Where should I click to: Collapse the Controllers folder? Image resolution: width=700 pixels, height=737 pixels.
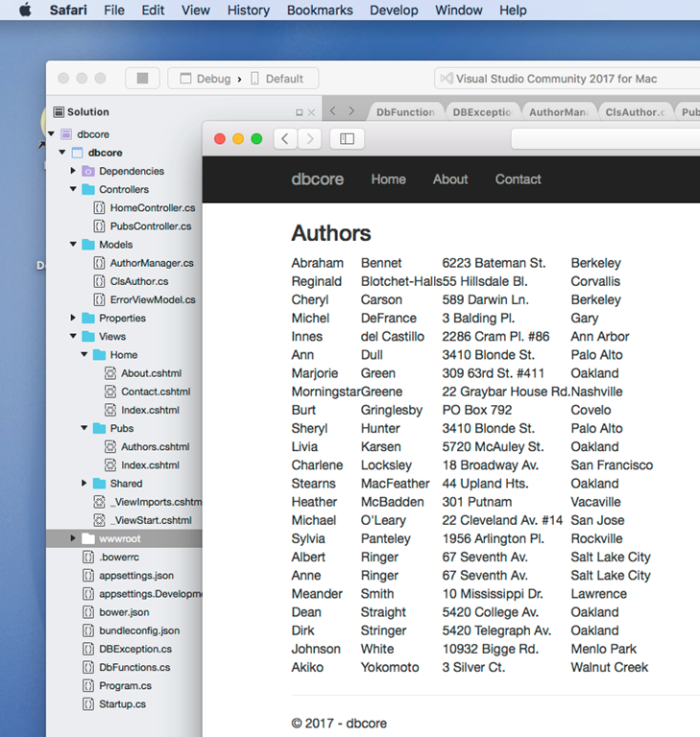point(73,190)
